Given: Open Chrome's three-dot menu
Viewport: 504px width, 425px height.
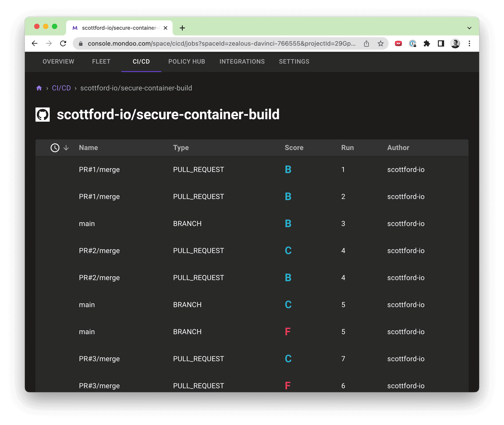Looking at the screenshot, I should 469,43.
